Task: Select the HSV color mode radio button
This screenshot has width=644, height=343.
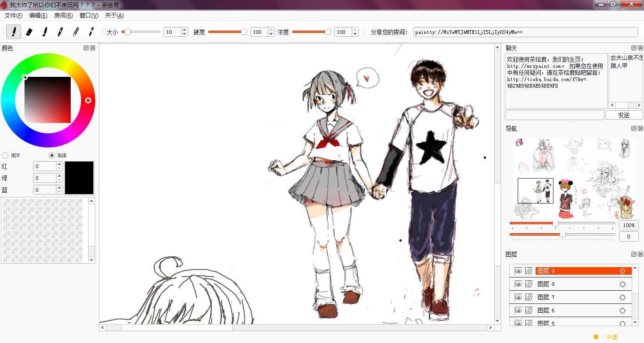Action: click(5, 155)
